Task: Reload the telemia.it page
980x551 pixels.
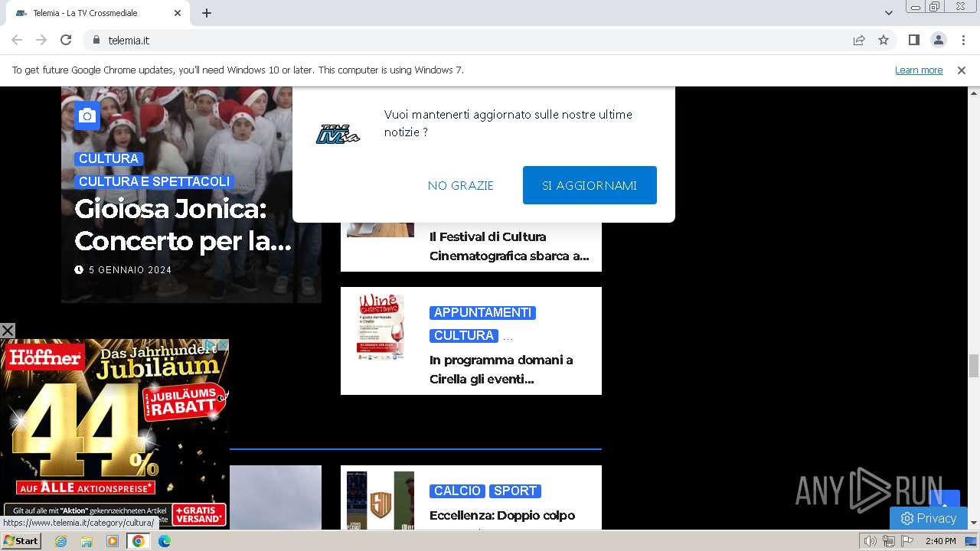Action: [66, 40]
